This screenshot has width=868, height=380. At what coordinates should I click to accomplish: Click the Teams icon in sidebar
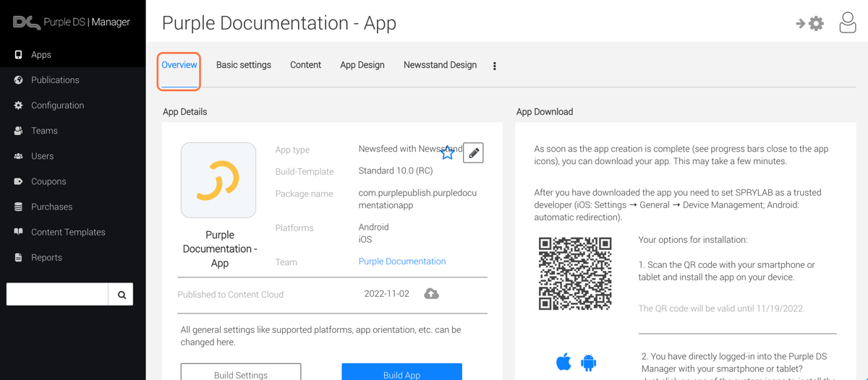point(18,131)
